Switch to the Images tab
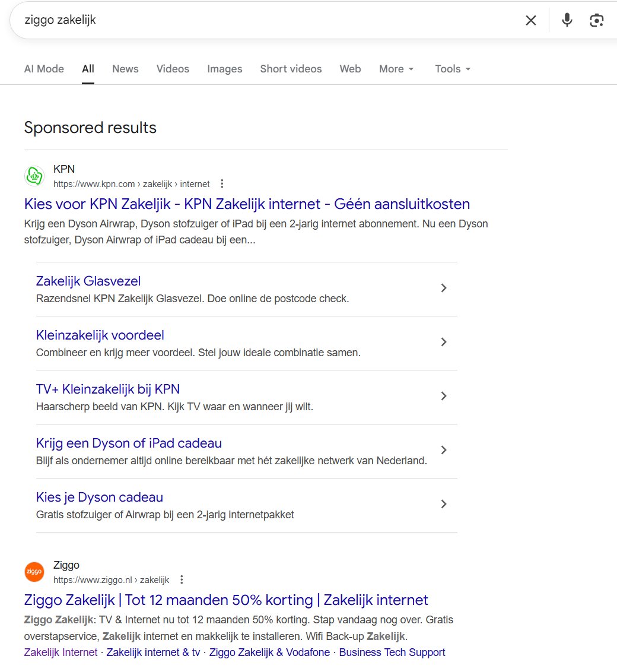Image resolution: width=617 pixels, height=672 pixels. coord(225,69)
